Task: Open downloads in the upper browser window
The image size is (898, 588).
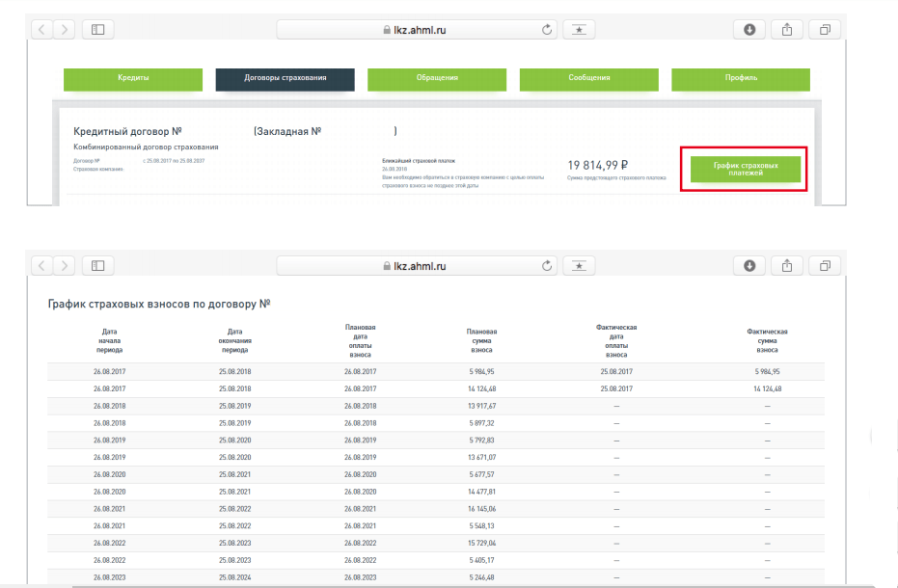Action: [x=749, y=30]
